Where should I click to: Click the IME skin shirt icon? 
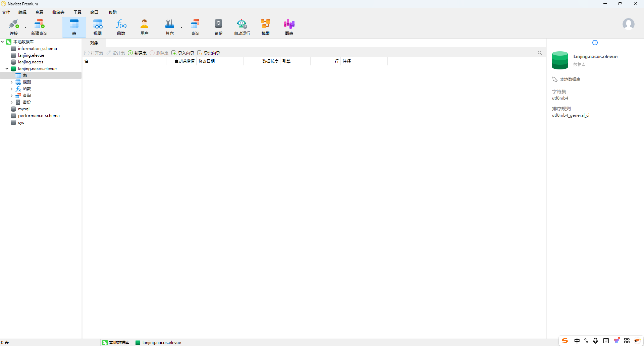[616, 341]
